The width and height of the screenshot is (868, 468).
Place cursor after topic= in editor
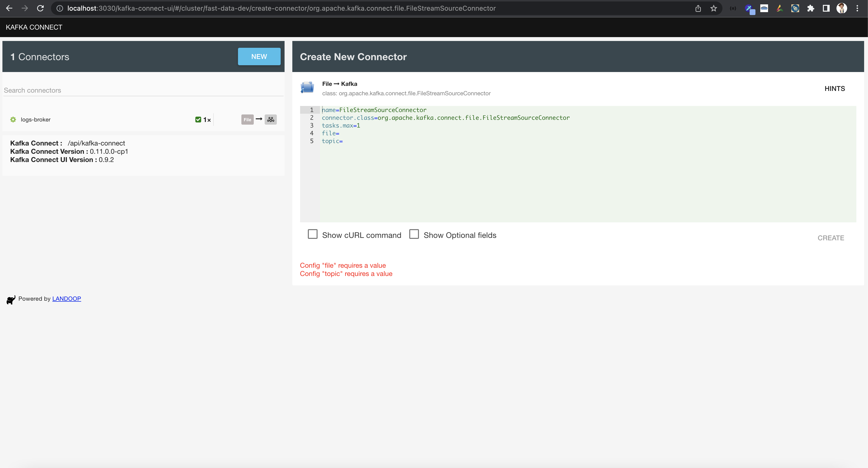point(343,141)
